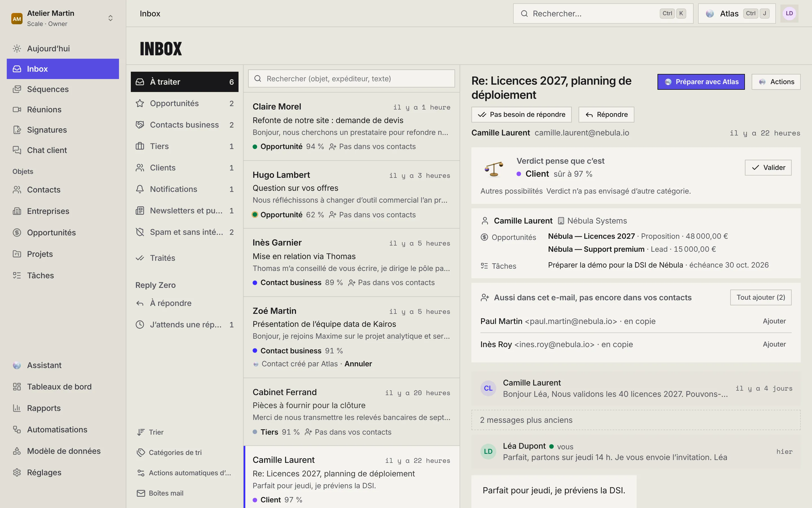Expand Camille Laurent's collapsed message
Image resolution: width=812 pixels, height=508 pixels.
click(636, 388)
